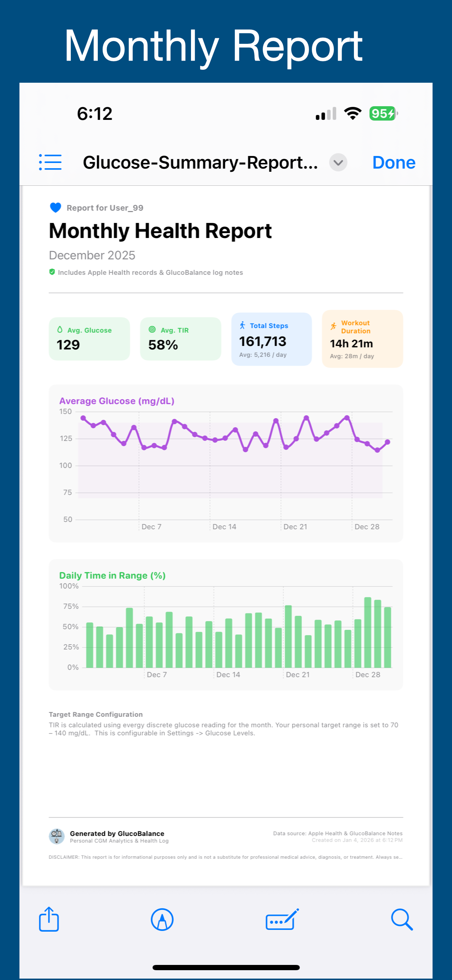Tap the December 2025 subtitle
The width and height of the screenshot is (452, 980).
[x=92, y=255]
